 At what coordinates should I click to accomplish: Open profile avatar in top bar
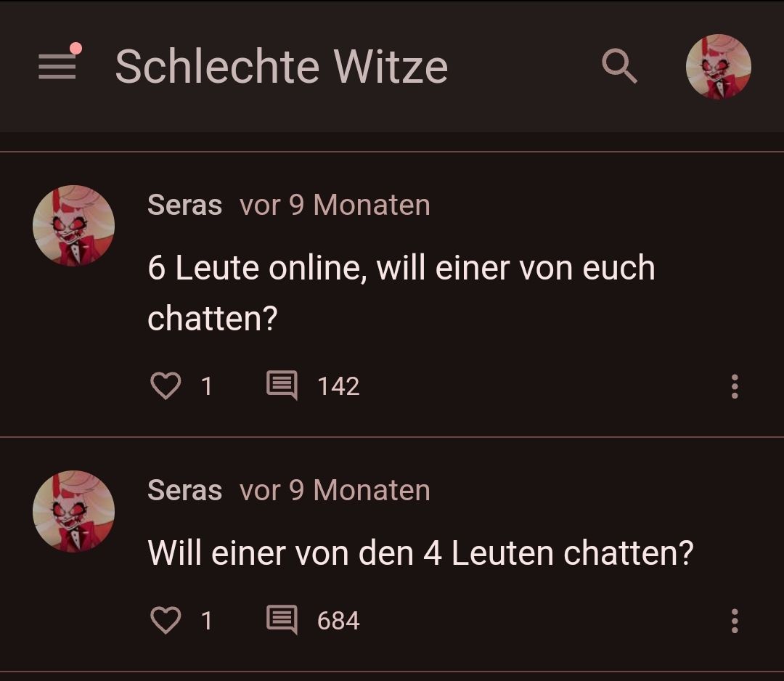718,67
